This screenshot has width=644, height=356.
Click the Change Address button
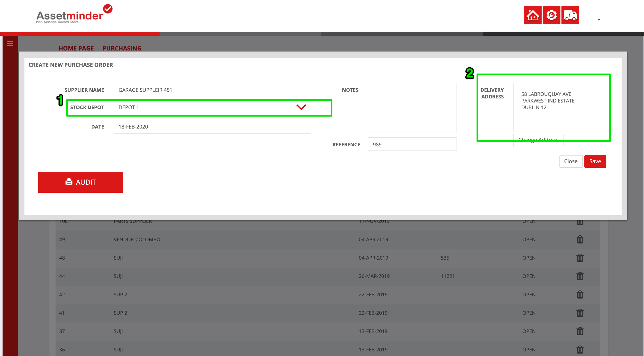tap(538, 140)
